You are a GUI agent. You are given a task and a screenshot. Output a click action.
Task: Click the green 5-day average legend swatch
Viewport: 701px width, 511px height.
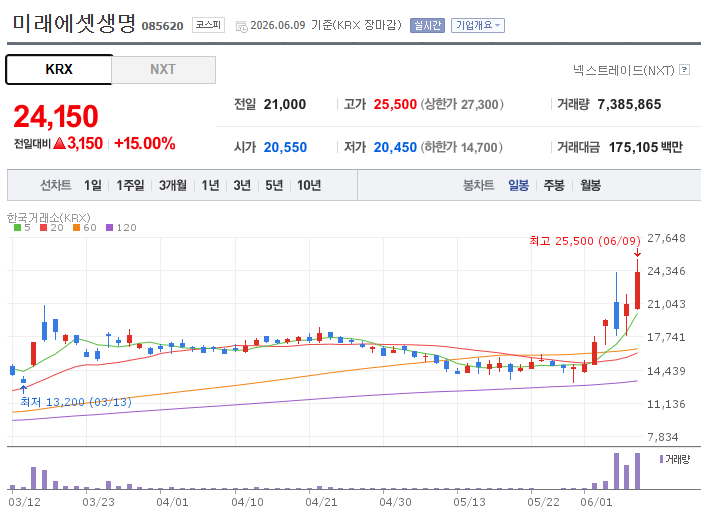point(17,228)
